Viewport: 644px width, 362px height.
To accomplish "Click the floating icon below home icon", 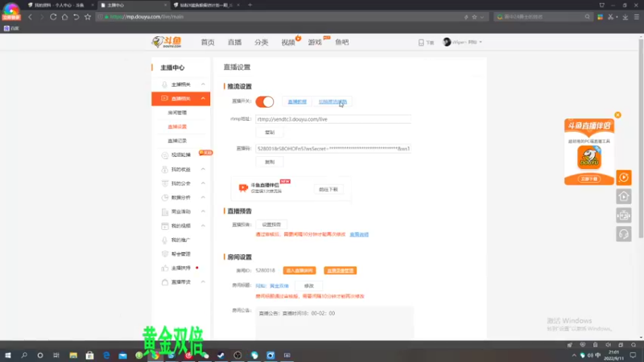I will 623,216.
